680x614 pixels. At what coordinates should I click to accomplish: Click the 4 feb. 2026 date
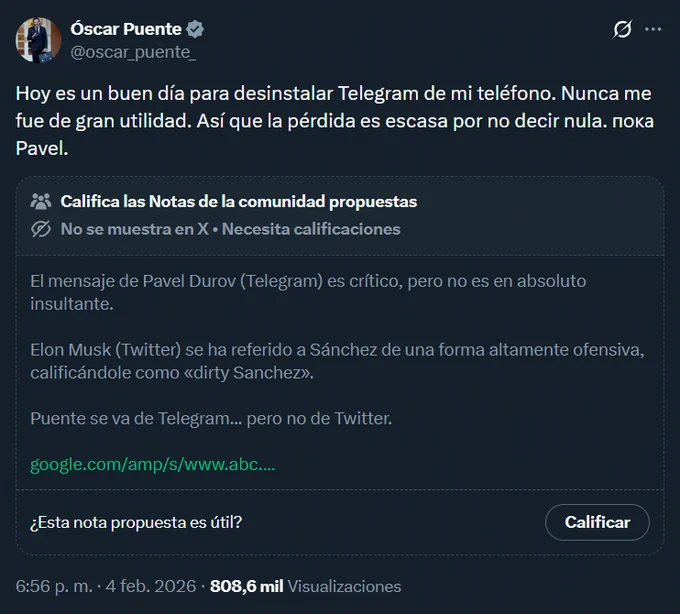[151, 586]
